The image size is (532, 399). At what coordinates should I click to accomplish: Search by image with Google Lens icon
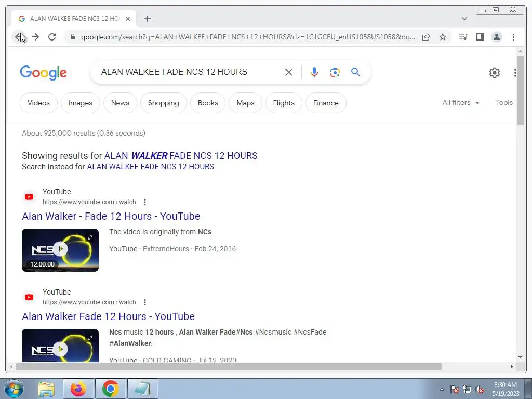[x=335, y=72]
